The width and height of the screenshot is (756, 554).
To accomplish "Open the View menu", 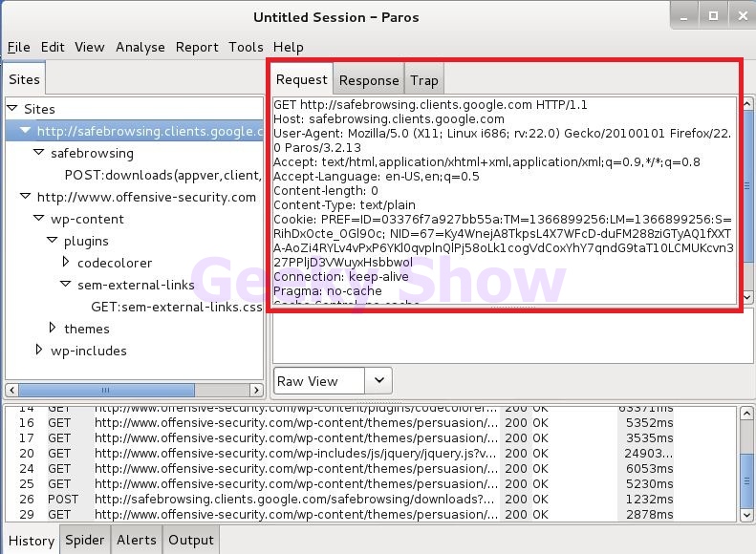I will 90,47.
